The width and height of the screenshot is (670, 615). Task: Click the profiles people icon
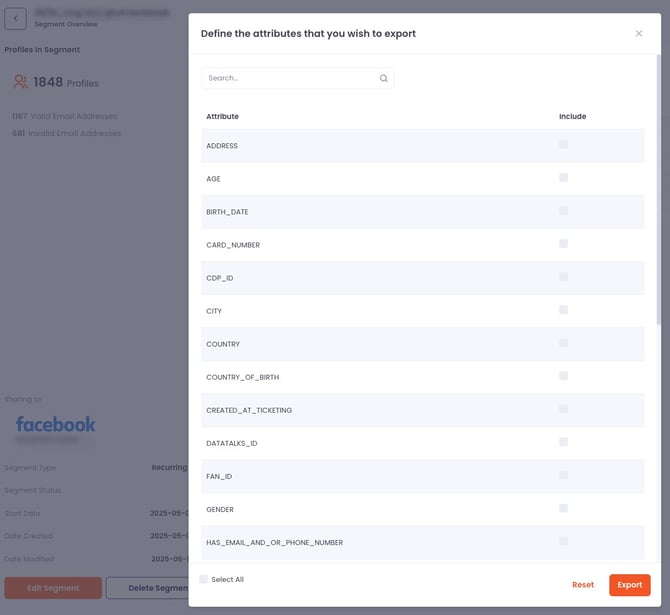click(x=20, y=82)
